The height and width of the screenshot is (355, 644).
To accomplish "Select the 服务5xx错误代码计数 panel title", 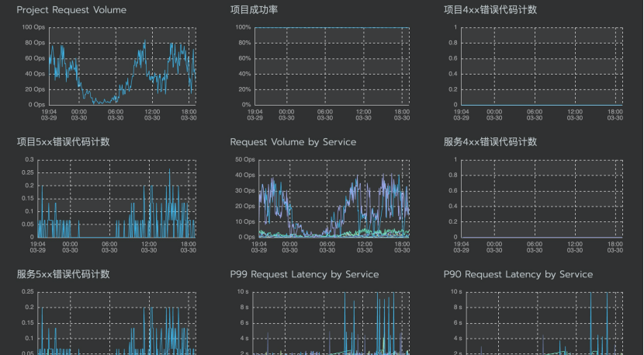I will point(63,274).
